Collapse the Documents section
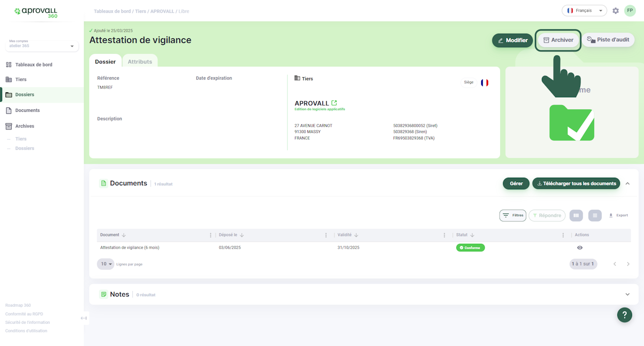The height and width of the screenshot is (346, 644). tap(627, 184)
